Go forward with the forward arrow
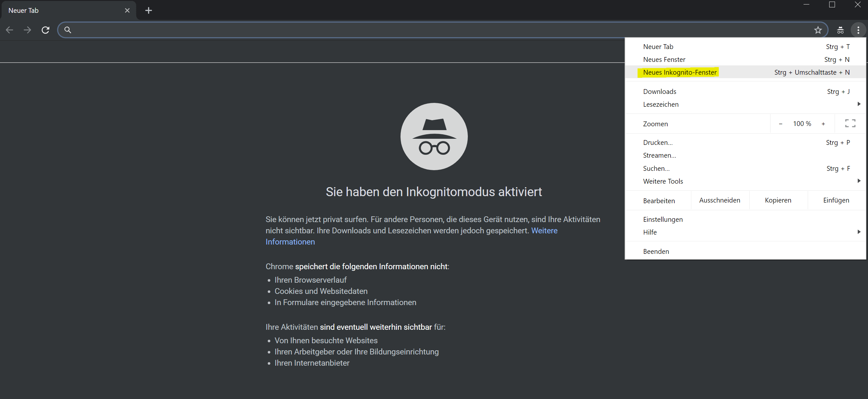 [27, 30]
